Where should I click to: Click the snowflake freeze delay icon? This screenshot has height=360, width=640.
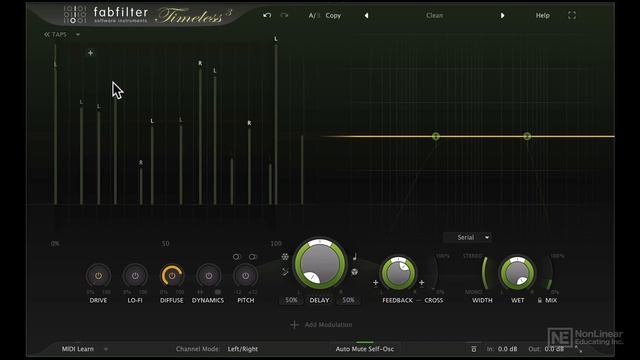tap(285, 257)
